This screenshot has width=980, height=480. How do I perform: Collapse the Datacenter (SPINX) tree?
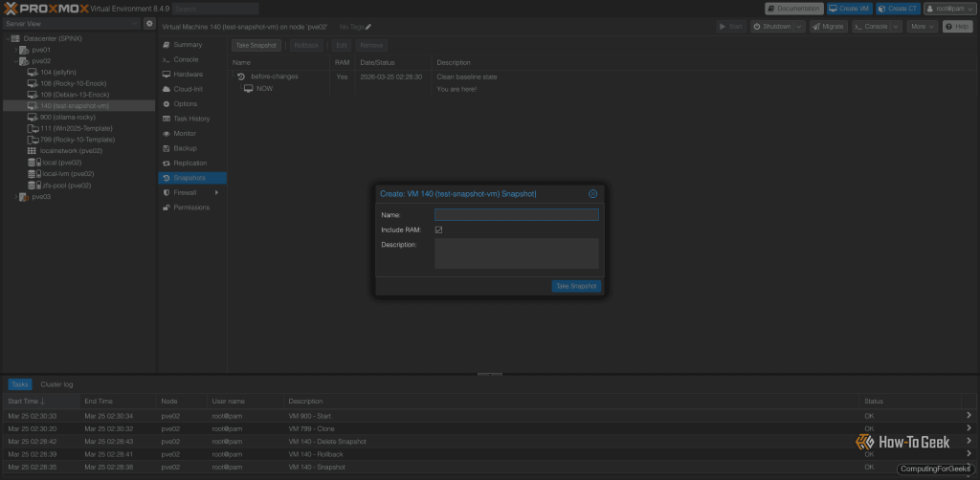click(x=8, y=38)
